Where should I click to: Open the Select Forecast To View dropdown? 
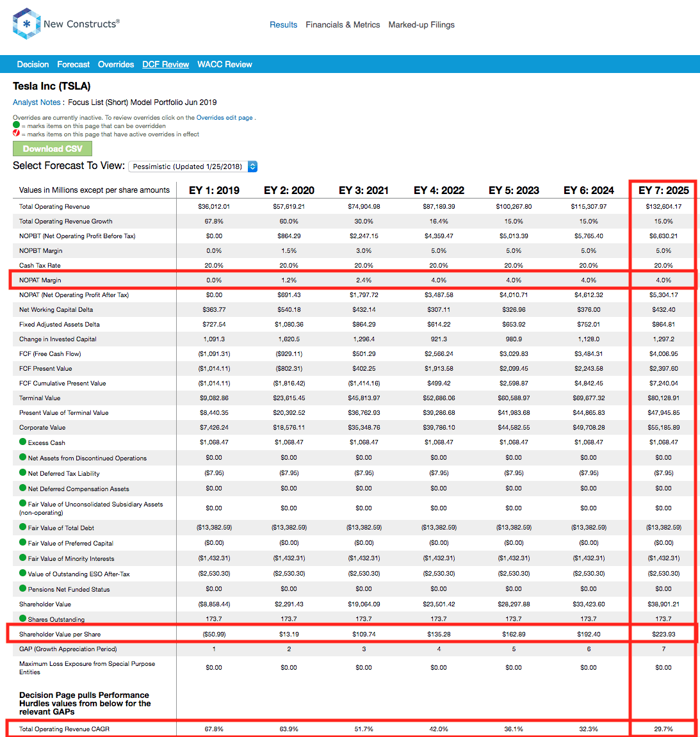point(193,166)
